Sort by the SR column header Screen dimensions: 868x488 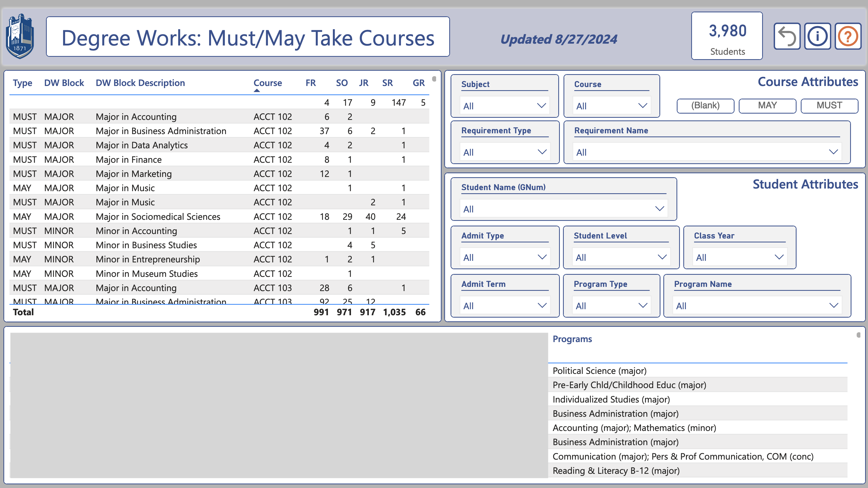click(387, 83)
